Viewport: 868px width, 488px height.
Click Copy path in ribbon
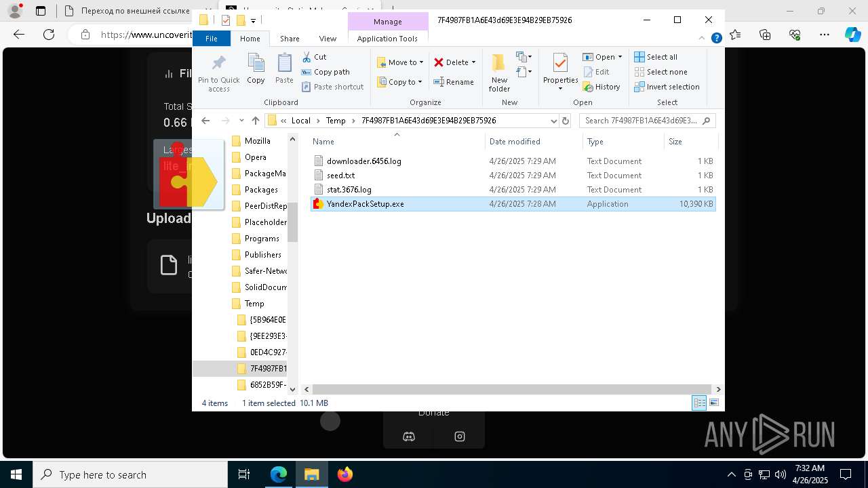[325, 72]
